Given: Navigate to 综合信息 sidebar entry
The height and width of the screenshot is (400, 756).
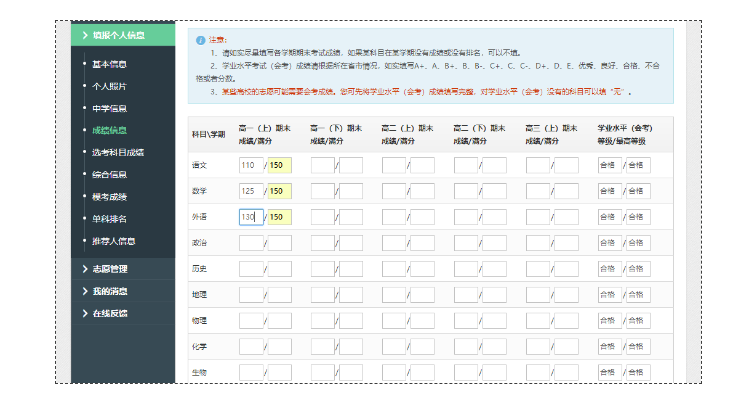Looking at the screenshot, I should coord(110,174).
